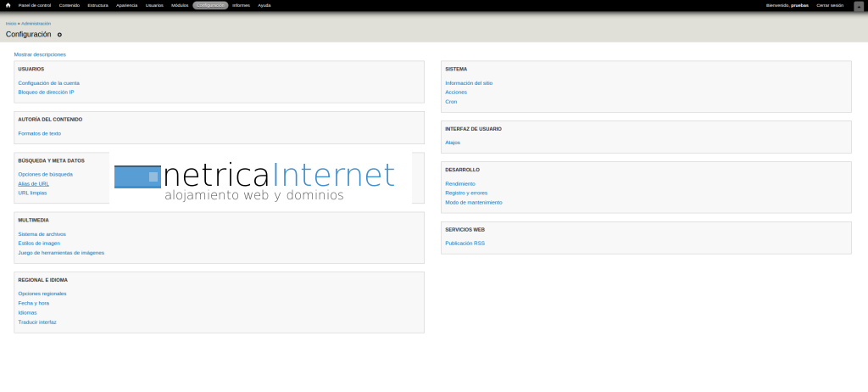Select Módulos in the admin toolbar
868x392 pixels.
[x=180, y=5]
